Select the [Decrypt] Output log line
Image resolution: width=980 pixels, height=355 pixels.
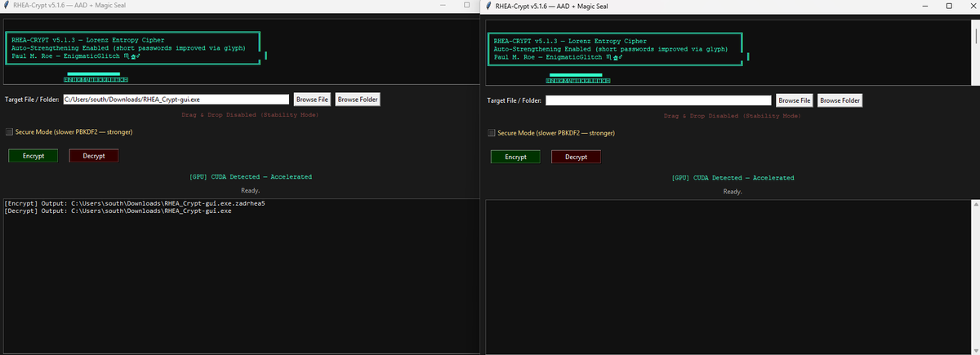click(118, 211)
